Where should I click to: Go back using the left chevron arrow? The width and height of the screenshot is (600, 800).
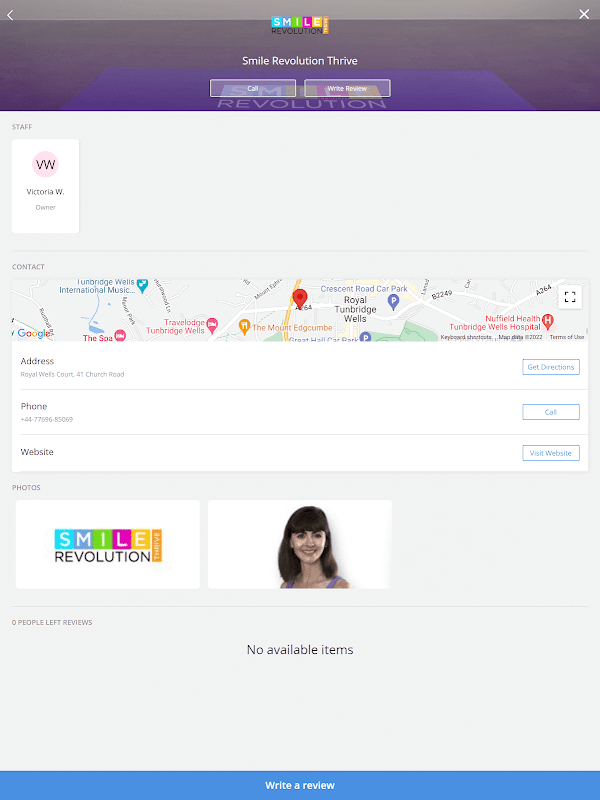10,15
